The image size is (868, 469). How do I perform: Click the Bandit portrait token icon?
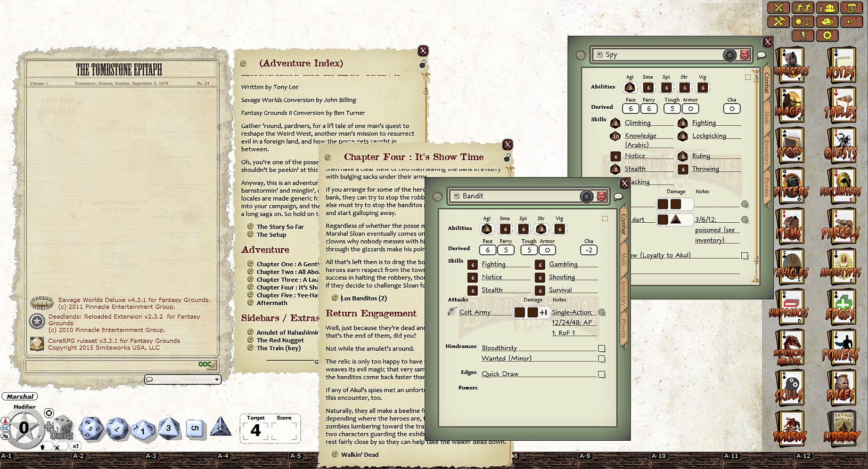(601, 196)
